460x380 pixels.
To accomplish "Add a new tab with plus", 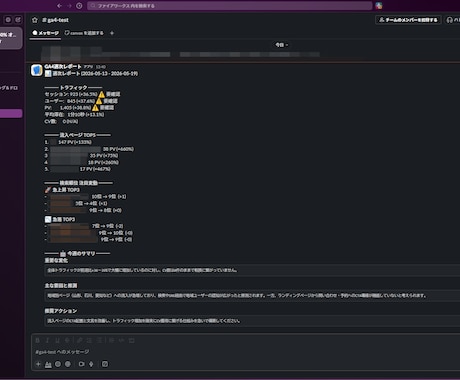I will click(112, 33).
